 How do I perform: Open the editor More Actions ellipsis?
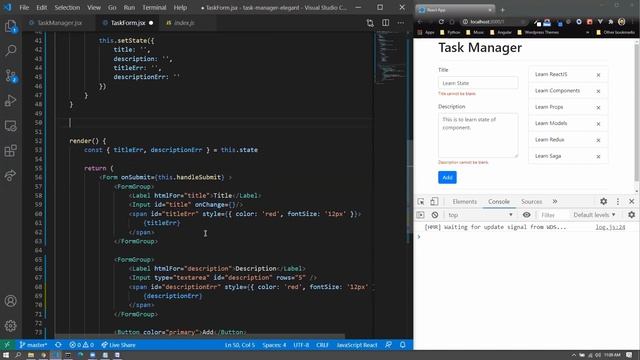coord(401,23)
